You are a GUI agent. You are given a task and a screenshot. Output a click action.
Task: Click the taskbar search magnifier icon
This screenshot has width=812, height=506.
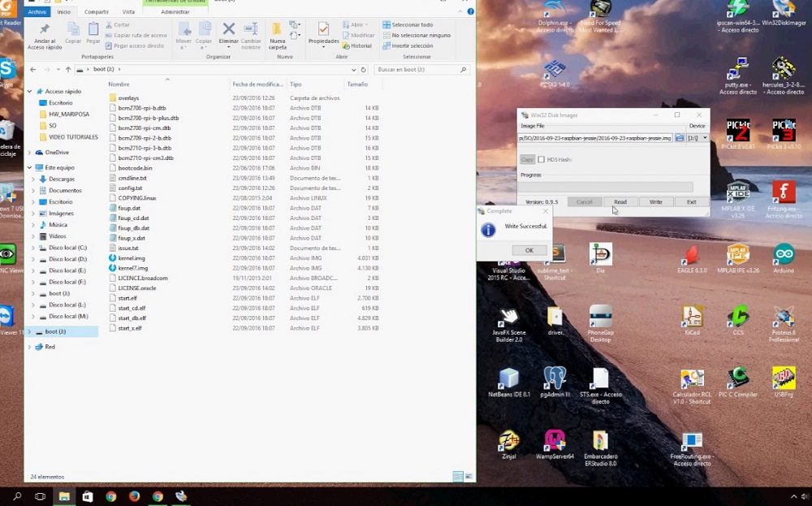pos(17,496)
